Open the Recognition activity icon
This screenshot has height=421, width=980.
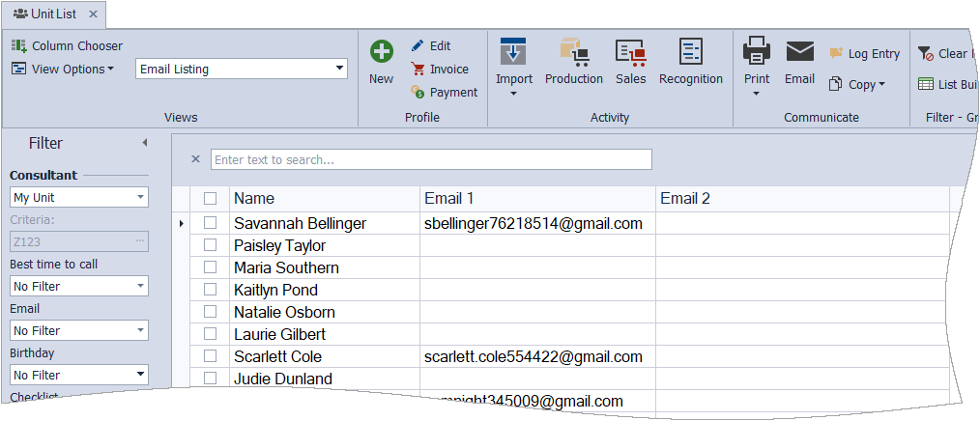click(x=690, y=52)
